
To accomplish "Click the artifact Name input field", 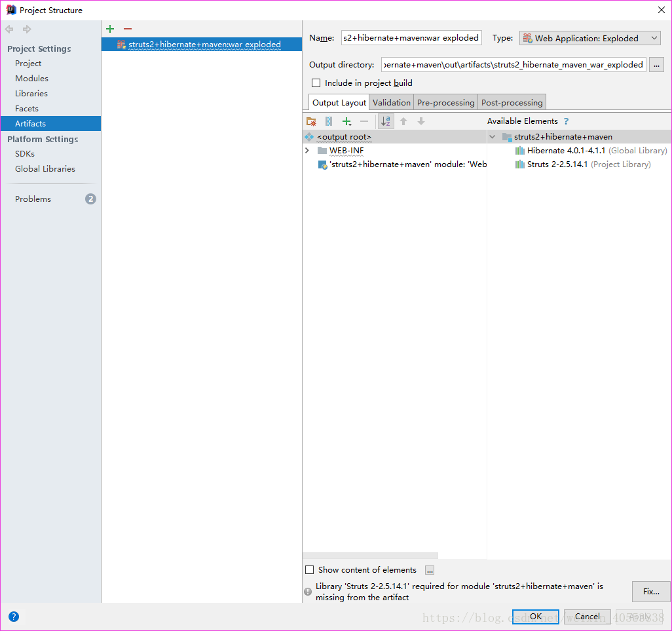I will point(411,38).
